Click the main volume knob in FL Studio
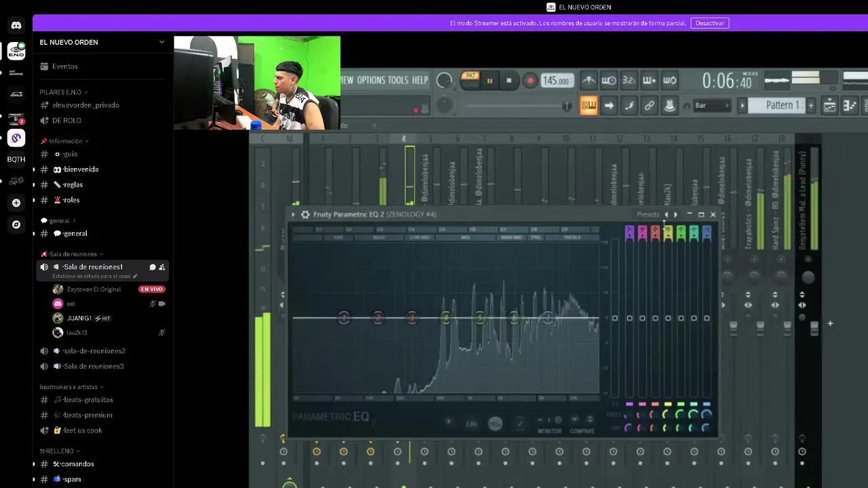868x488 pixels. click(444, 81)
